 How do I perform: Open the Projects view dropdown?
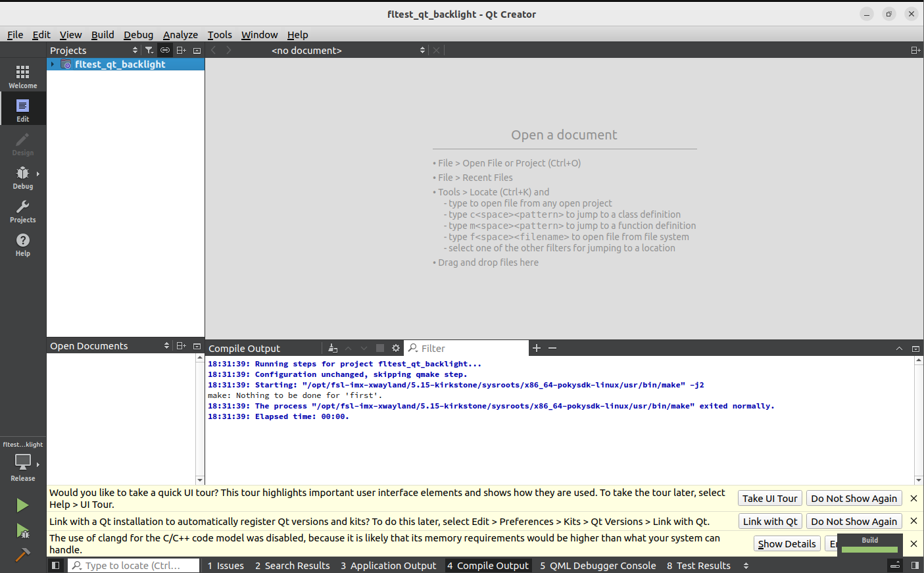tap(135, 50)
